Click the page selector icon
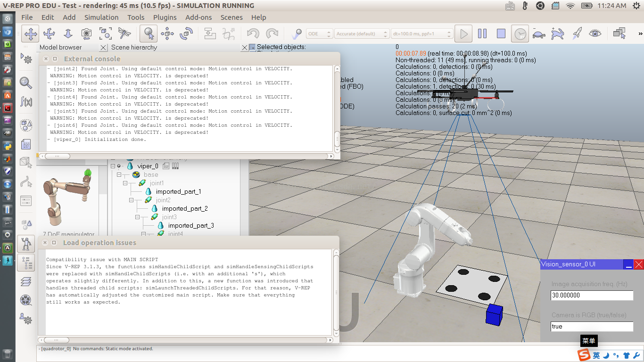 (619, 33)
